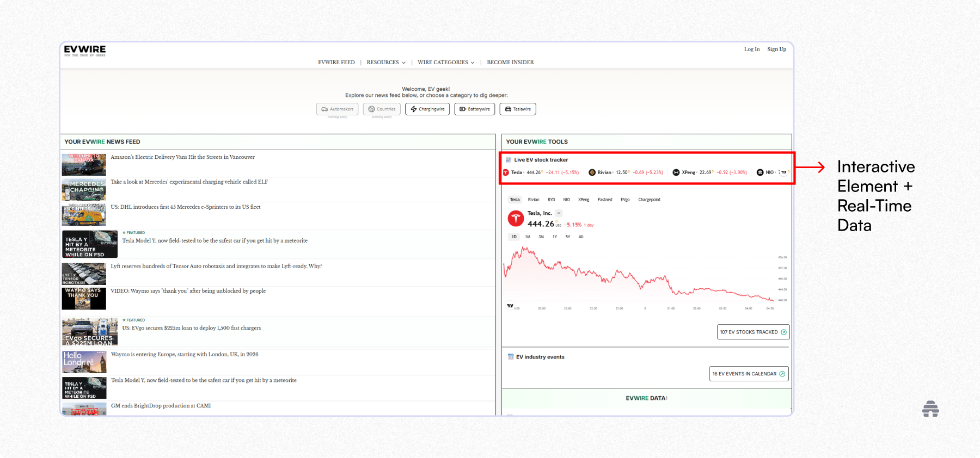Viewport: 980px width, 458px height.
Task: Open the Resources dropdown menu
Action: [386, 63]
